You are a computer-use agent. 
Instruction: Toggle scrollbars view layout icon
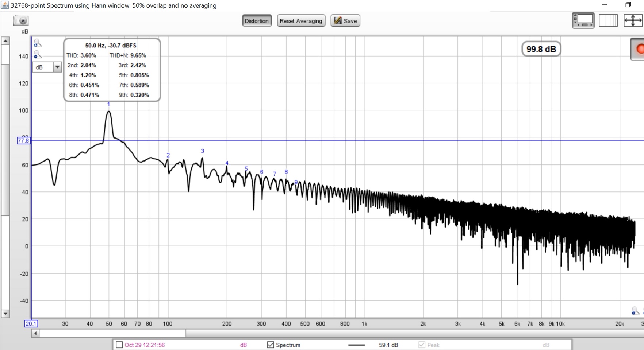coord(583,20)
